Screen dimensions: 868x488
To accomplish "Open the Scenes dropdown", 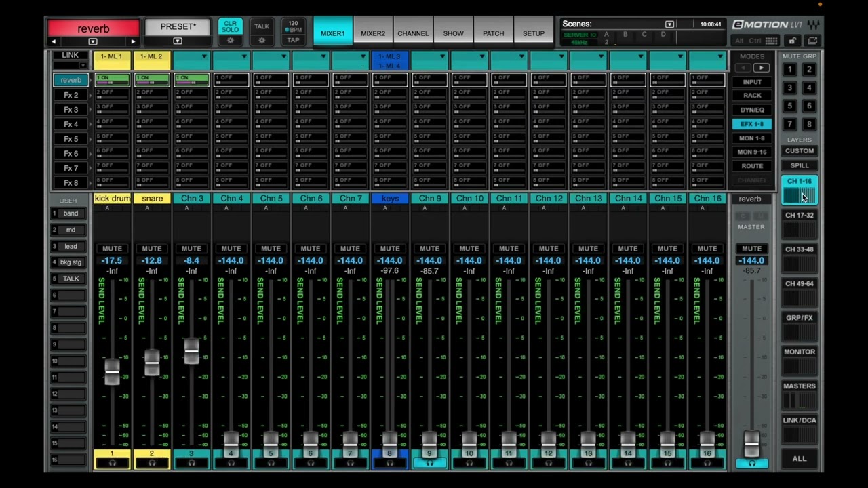I will tap(669, 24).
